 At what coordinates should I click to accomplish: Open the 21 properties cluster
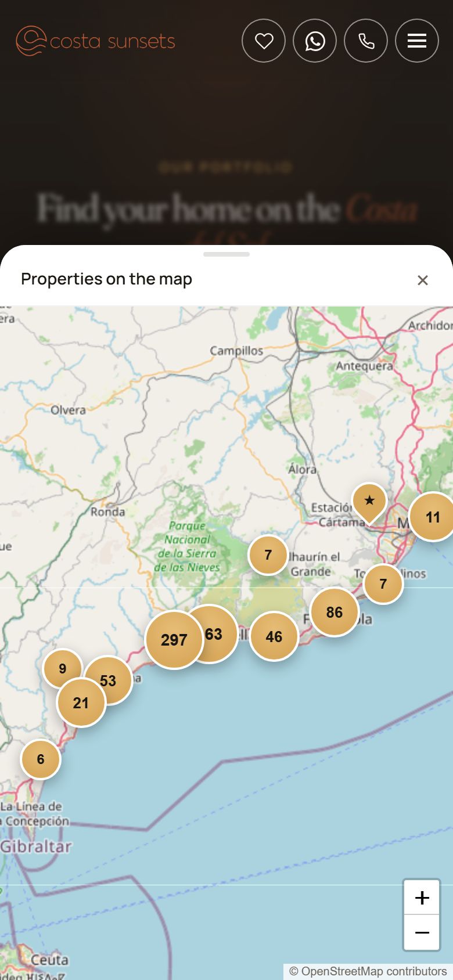tap(81, 702)
